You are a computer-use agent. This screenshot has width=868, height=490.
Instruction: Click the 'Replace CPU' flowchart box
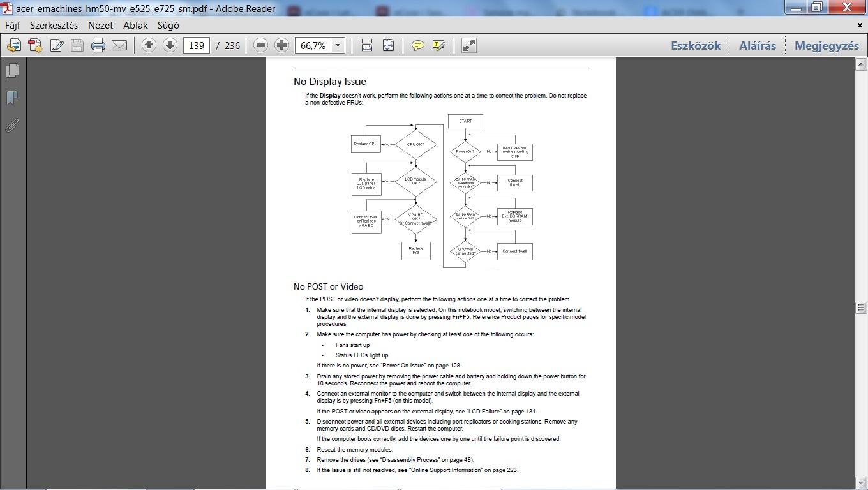(366, 144)
